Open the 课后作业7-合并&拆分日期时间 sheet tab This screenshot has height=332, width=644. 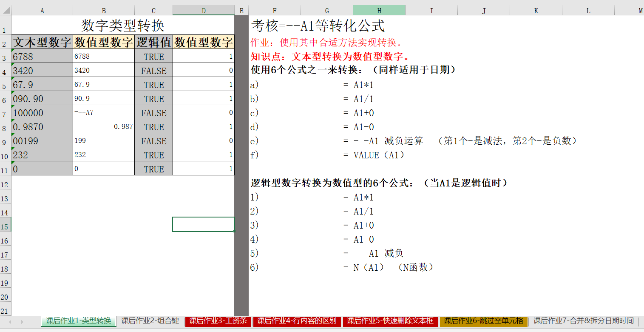point(584,321)
